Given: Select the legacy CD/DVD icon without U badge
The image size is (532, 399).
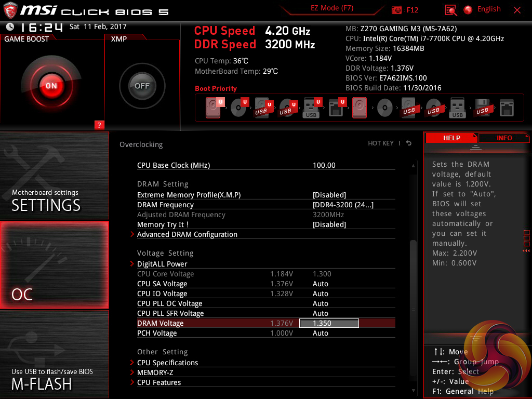Looking at the screenshot, I should [x=385, y=108].
